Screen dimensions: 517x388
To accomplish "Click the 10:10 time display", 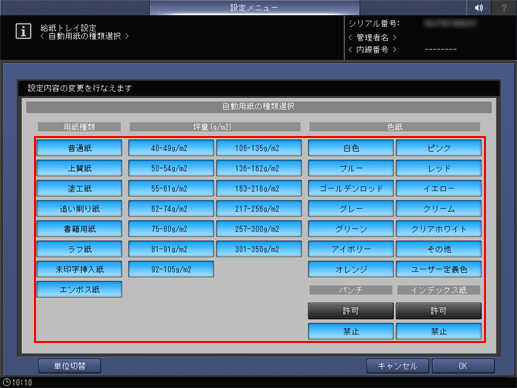I will click(x=22, y=382).
